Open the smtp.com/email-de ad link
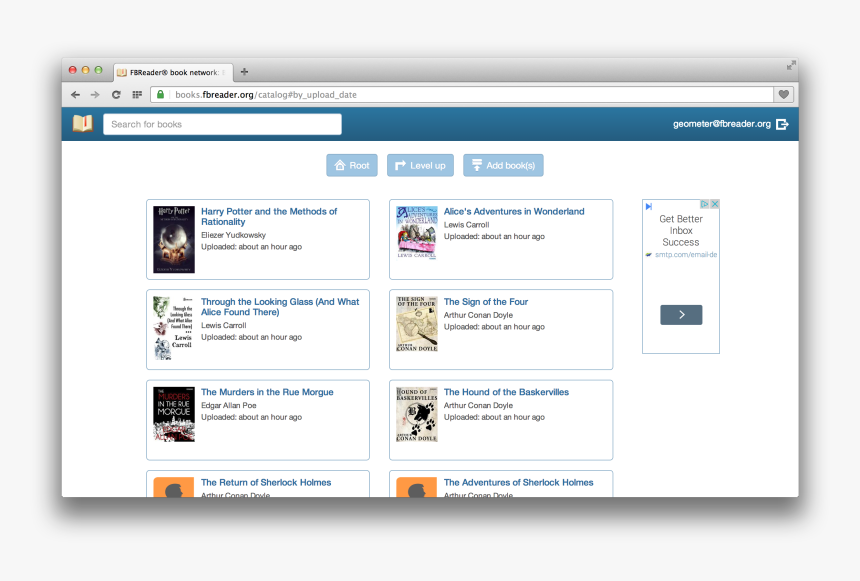This screenshot has height=581, width=860. click(x=686, y=255)
